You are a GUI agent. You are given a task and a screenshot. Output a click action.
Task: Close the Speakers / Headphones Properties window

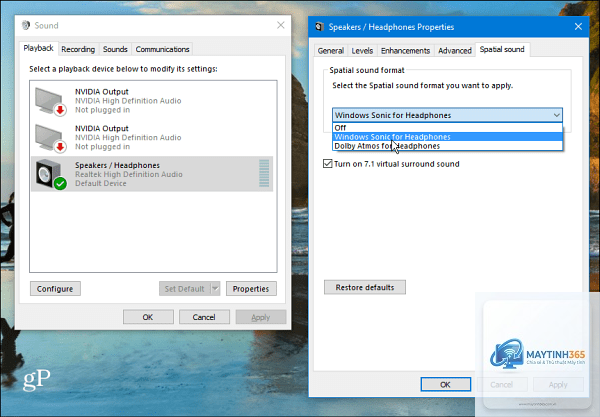click(x=578, y=26)
